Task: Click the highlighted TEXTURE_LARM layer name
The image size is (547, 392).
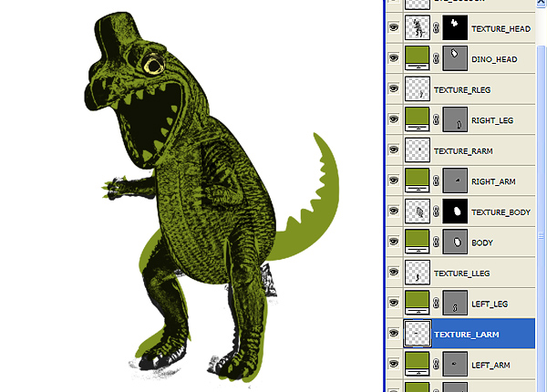Action: [467, 335]
